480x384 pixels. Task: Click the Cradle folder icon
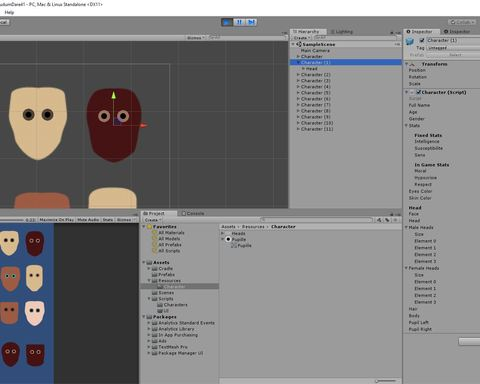155,268
